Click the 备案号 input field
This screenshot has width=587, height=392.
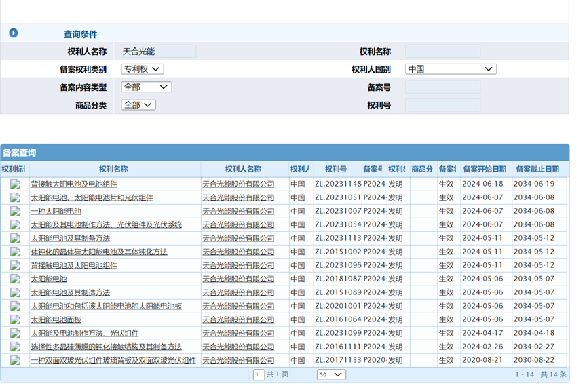(x=443, y=87)
